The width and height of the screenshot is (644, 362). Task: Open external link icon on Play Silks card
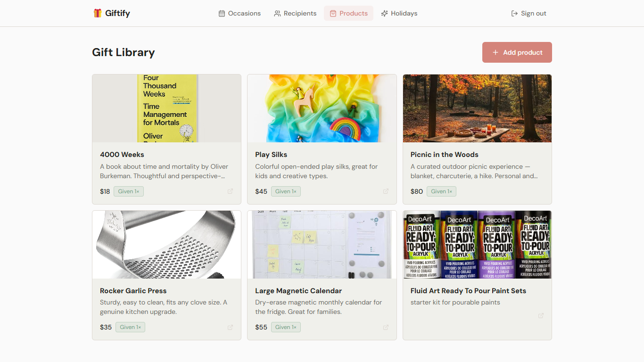(x=386, y=191)
